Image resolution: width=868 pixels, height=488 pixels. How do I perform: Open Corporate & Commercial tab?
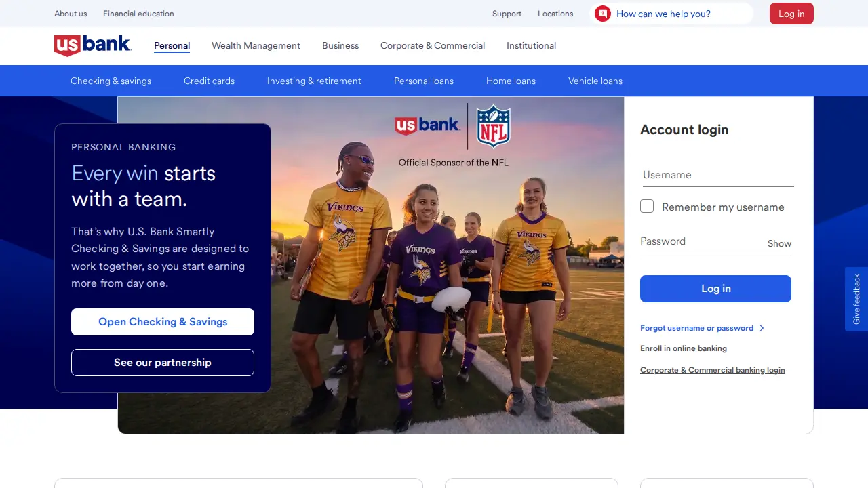(433, 46)
